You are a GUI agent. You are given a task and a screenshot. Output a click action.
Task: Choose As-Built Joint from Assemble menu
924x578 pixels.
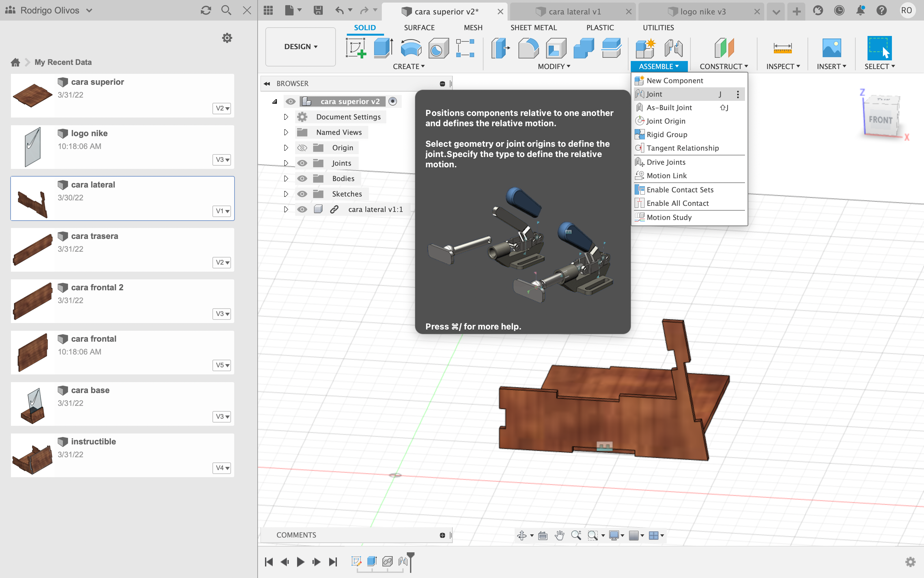(x=689, y=108)
